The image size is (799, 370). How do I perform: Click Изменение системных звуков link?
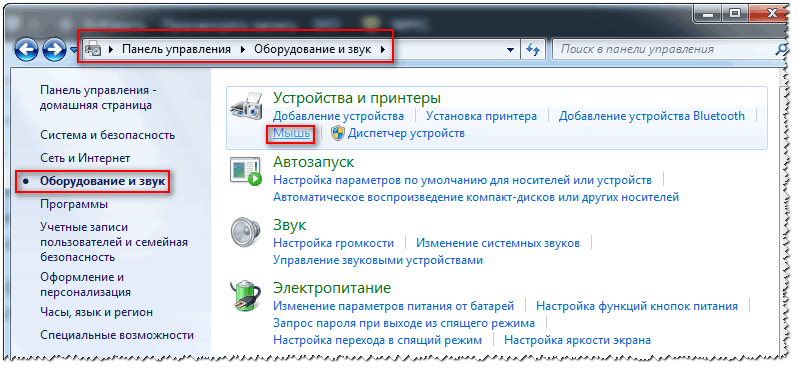pyautogui.click(x=498, y=243)
